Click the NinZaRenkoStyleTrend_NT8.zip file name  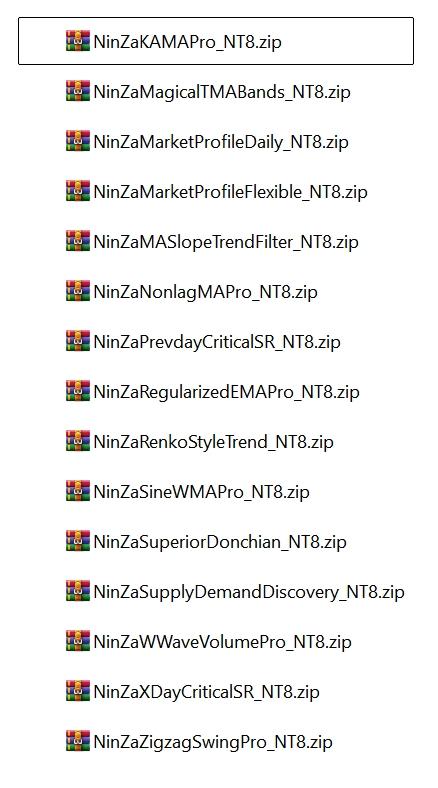point(213,442)
